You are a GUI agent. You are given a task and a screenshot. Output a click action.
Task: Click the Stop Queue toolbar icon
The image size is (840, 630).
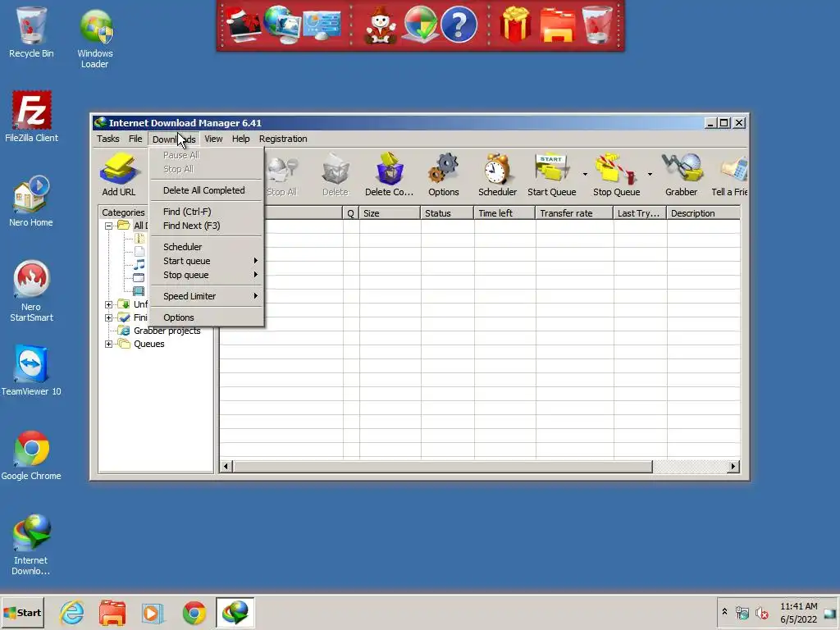[616, 174]
